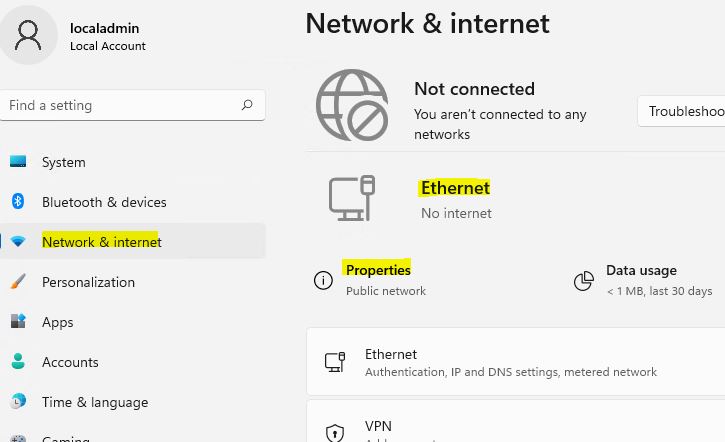725x442 pixels.
Task: Open Ethernet Properties link
Action: point(378,270)
